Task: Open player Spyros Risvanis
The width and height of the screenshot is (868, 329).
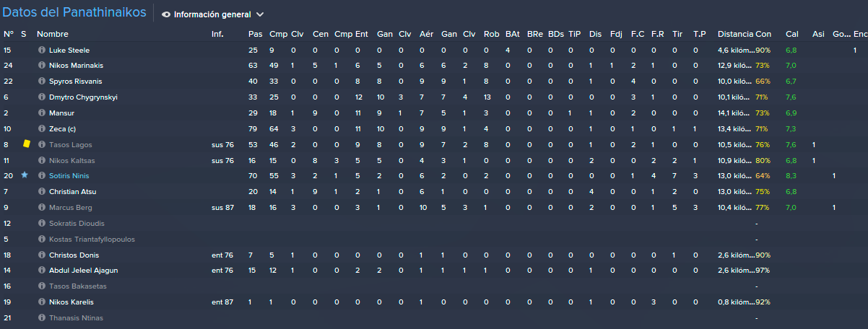Action: point(76,82)
